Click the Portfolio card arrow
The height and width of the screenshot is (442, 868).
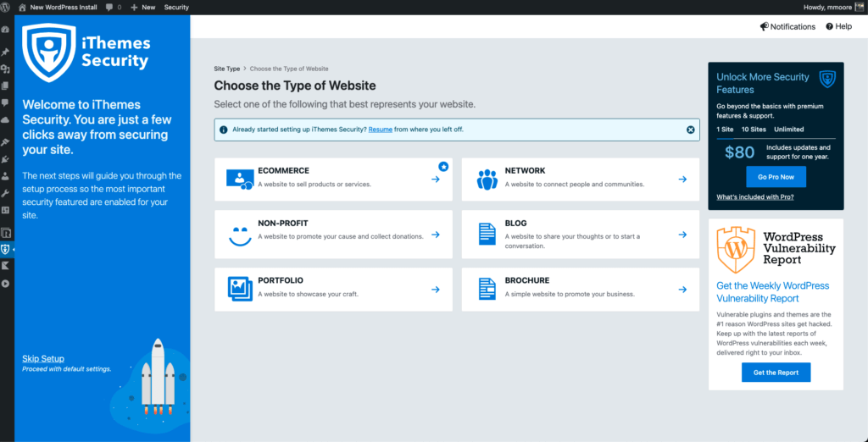pos(436,290)
